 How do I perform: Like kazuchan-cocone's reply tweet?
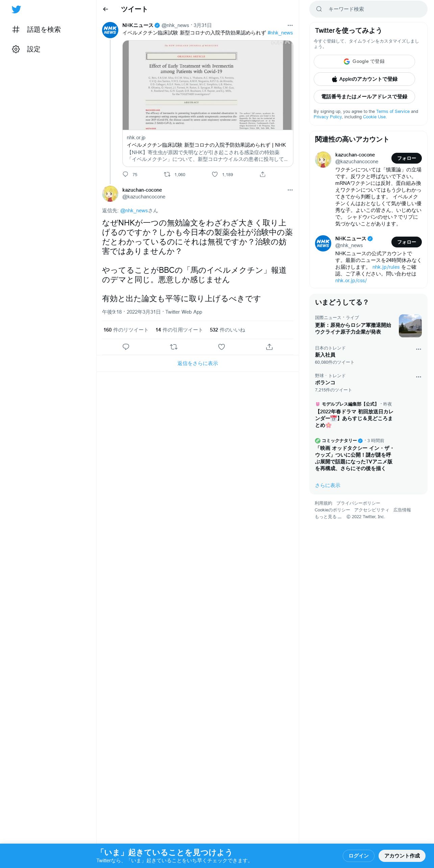pyautogui.click(x=221, y=347)
